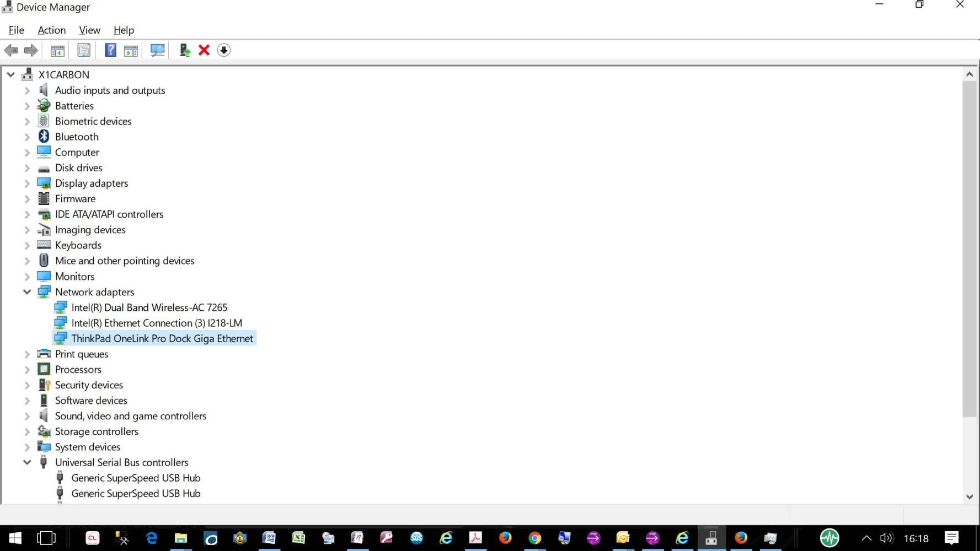980x551 pixels.
Task: Select X1CARBON computer name
Action: click(63, 74)
